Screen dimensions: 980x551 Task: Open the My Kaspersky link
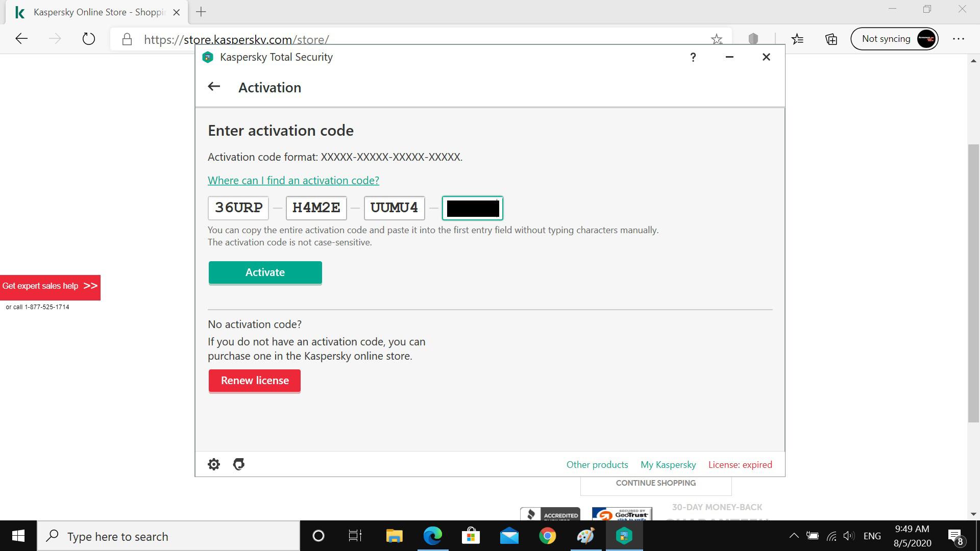tap(668, 464)
